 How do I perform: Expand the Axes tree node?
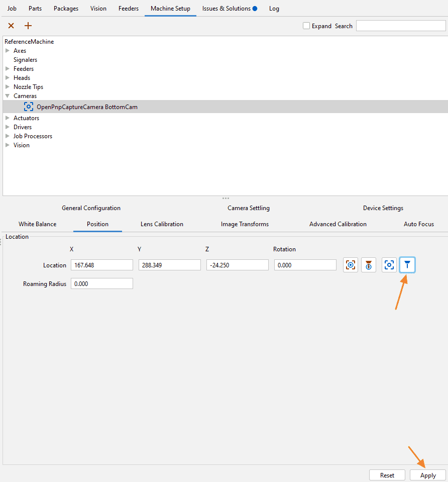pyautogui.click(x=8, y=51)
